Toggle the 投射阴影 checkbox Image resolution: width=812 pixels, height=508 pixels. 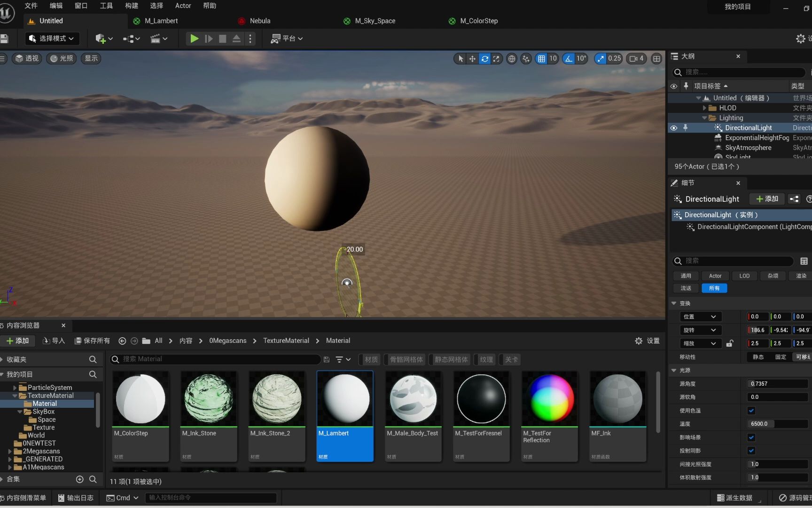(751, 451)
